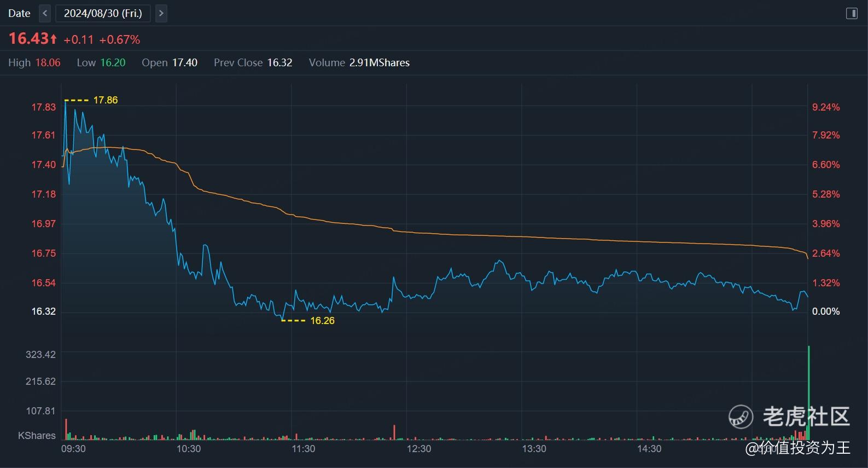This screenshot has height=468, width=868.
Task: Click the red up-arrow beside 16.43
Action: click(x=53, y=39)
